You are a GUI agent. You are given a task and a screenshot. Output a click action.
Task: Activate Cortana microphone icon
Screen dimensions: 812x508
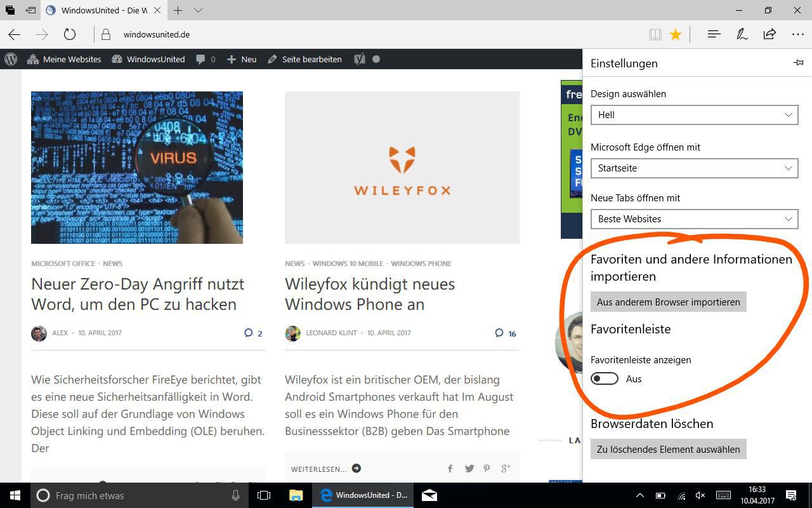point(235,495)
